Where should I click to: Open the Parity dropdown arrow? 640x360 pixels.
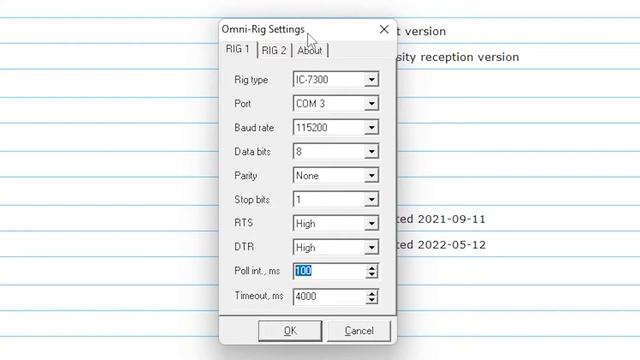pos(371,176)
